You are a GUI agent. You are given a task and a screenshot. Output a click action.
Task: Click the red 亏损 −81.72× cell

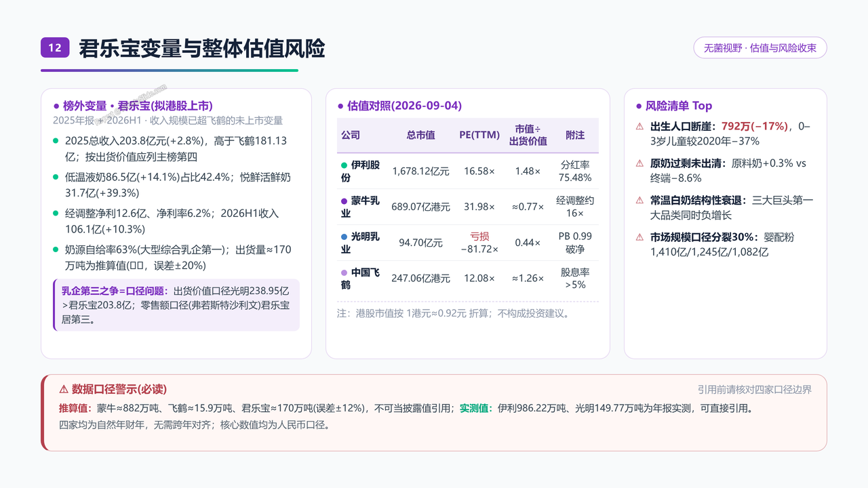[479, 243]
